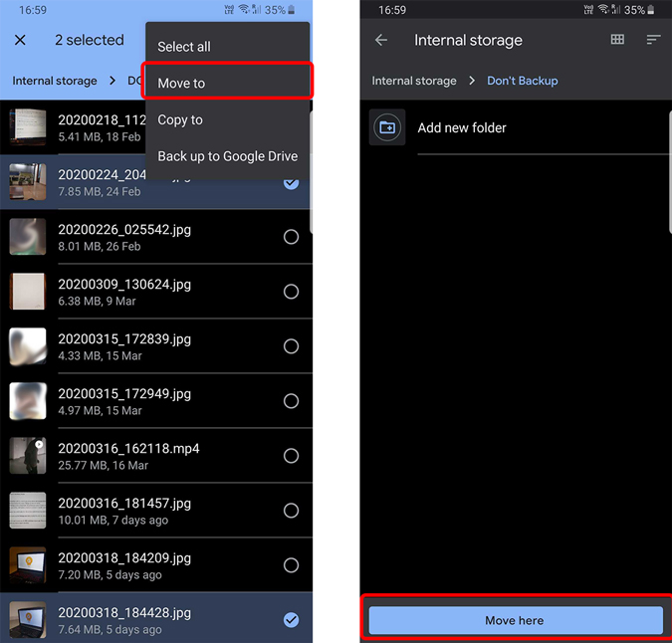Image resolution: width=672 pixels, height=643 pixels.
Task: Choose Select all from the menu
Action: (x=184, y=46)
